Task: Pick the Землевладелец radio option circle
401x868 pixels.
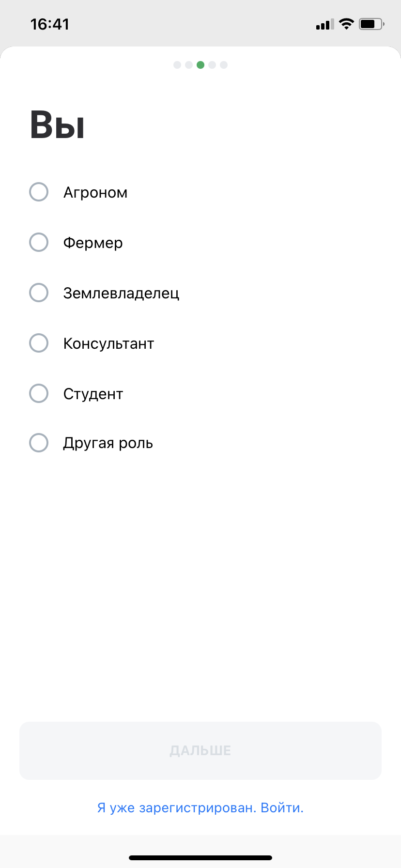Action: (x=39, y=293)
